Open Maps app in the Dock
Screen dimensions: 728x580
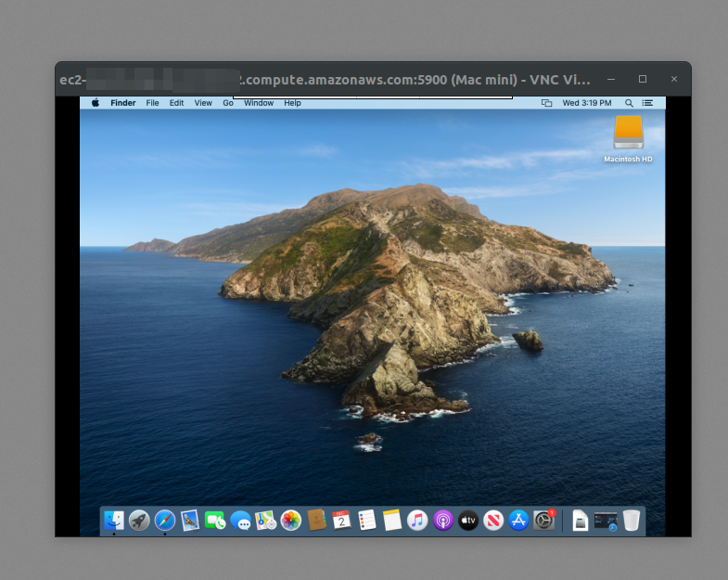coord(265,521)
